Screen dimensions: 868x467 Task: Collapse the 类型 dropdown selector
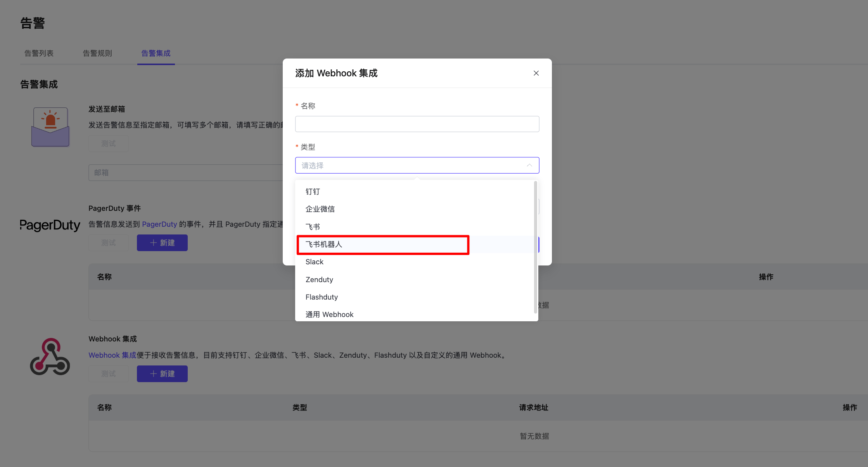pos(417,165)
